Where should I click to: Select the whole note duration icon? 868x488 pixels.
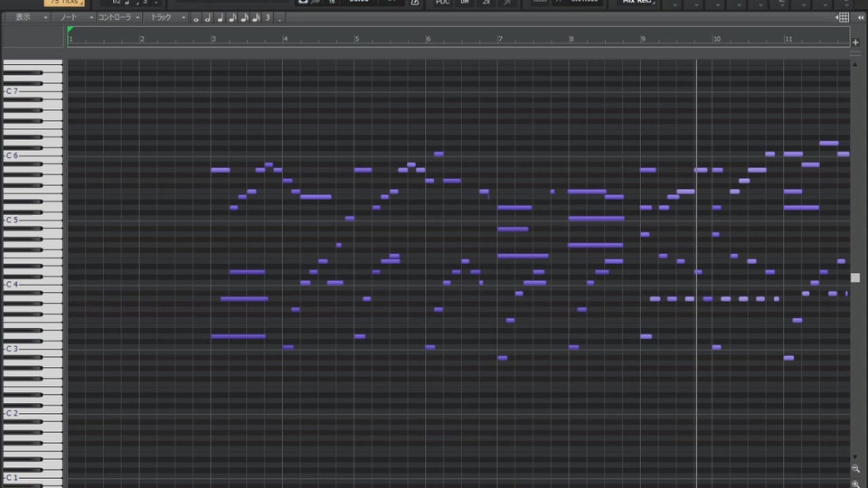click(x=196, y=18)
